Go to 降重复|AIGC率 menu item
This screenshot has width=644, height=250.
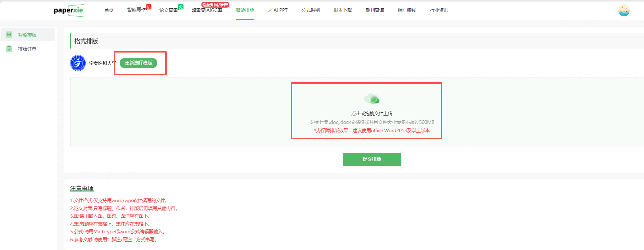[207, 10]
